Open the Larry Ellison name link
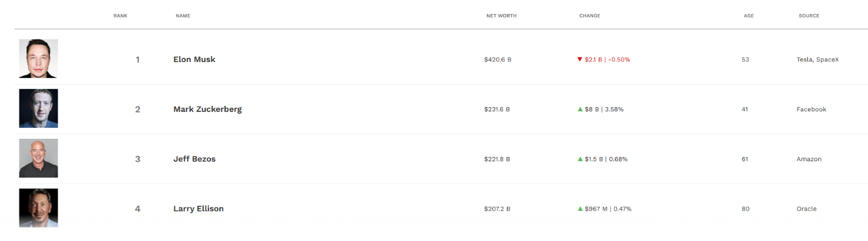This screenshot has width=868, height=241. coord(199,209)
